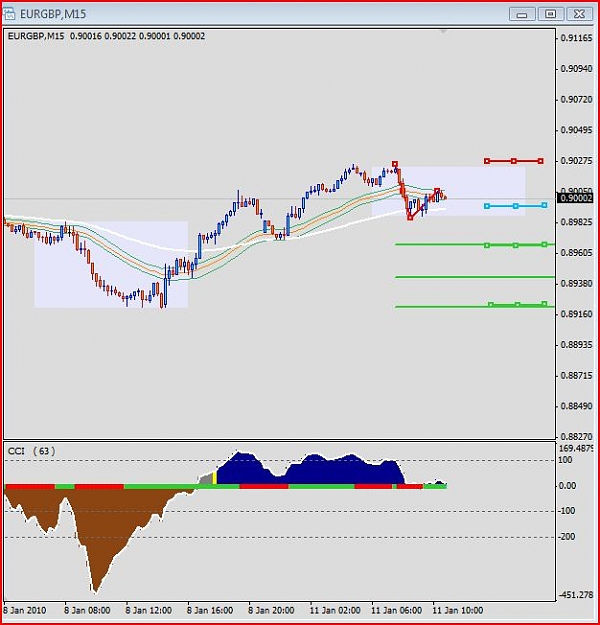This screenshot has height=625, width=600.
Task: Click the time label 8 Jan 12:00
Action: coord(149,610)
